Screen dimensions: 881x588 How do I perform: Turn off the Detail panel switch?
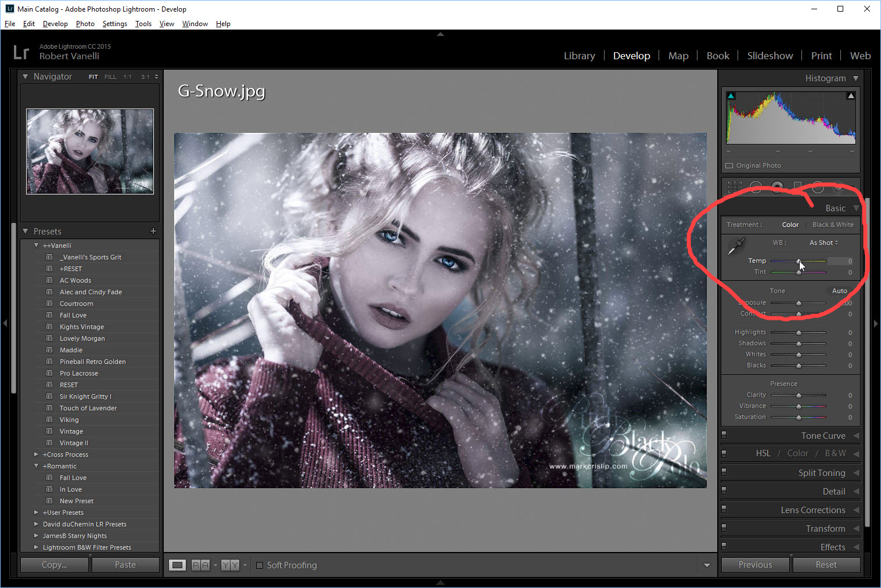(x=724, y=491)
